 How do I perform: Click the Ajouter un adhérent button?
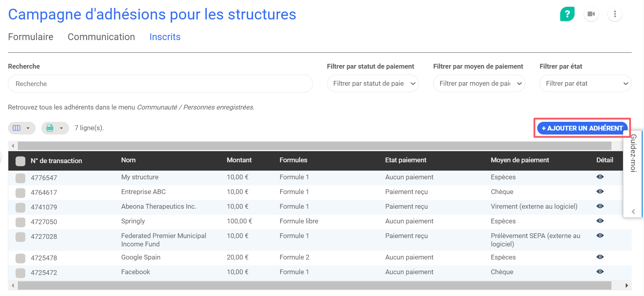(x=582, y=128)
